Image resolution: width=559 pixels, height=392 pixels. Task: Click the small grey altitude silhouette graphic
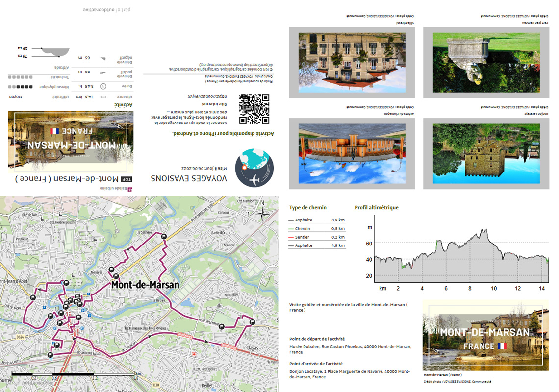(x=55, y=52)
